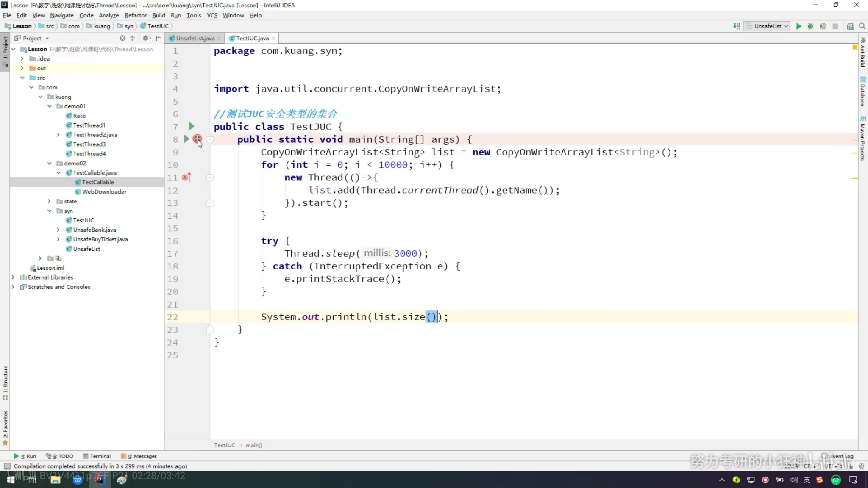Open the Project view selector dropdown
This screenshot has width=868, height=488.
32,38
